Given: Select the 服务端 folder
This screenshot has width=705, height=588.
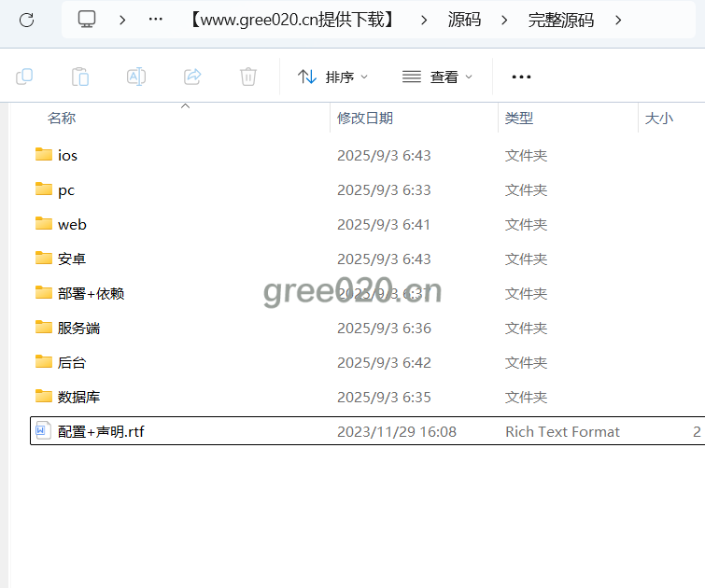Looking at the screenshot, I should (78, 329).
